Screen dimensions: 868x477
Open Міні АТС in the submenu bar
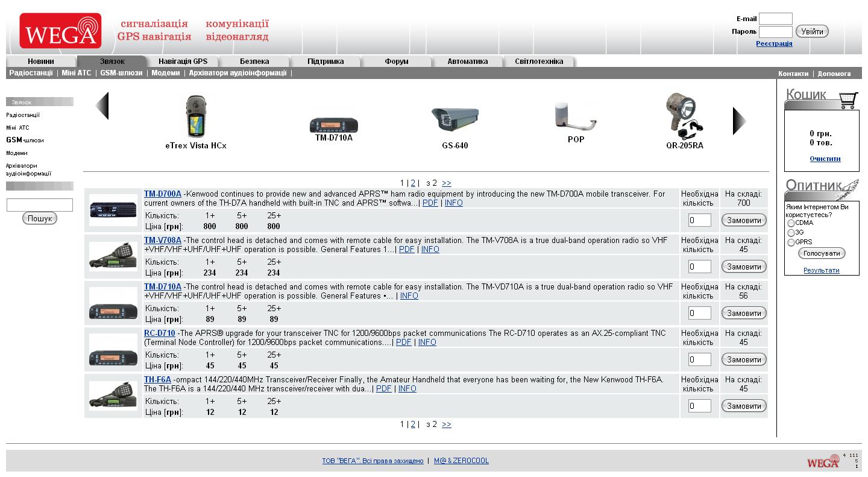(77, 73)
